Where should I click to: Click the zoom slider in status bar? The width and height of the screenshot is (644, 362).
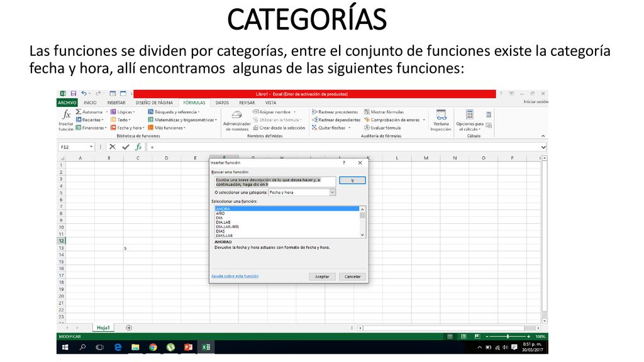point(508,337)
